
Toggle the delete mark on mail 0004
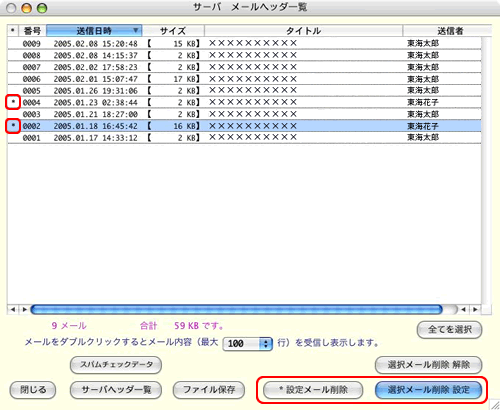click(13, 102)
